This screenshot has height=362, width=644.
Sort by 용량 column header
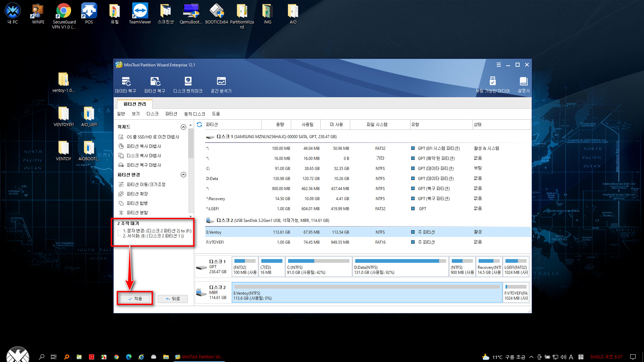pos(276,124)
